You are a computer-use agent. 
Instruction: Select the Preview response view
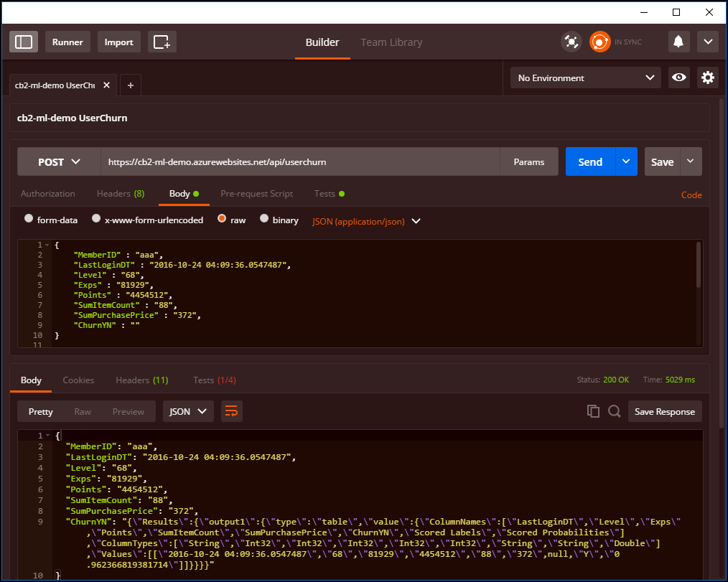pos(128,411)
